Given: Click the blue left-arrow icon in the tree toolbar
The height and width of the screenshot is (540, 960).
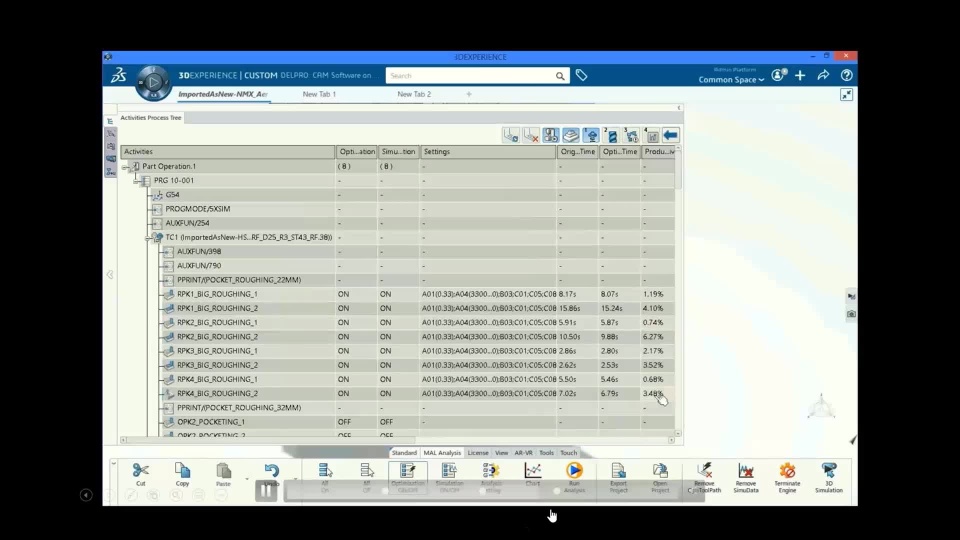Looking at the screenshot, I should click(x=670, y=135).
